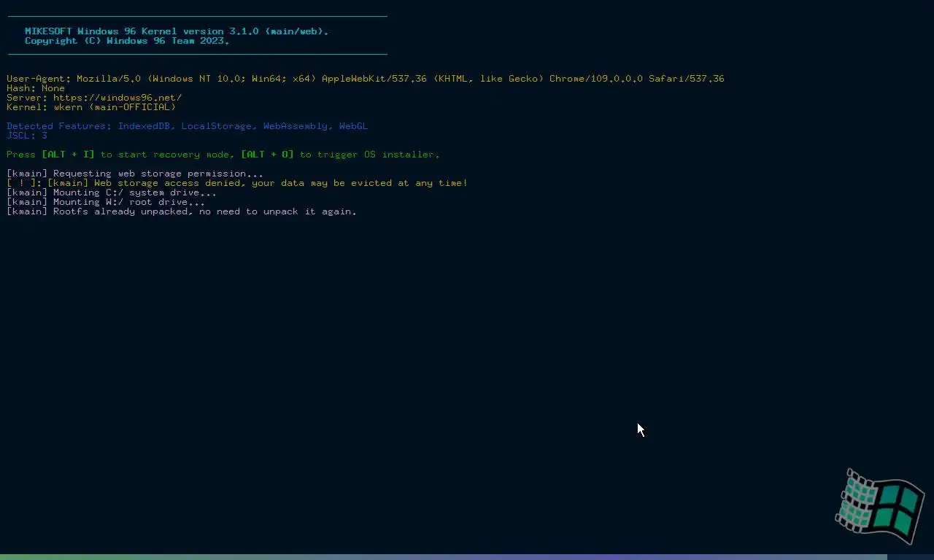Click the boot progress bar at the bottom
Viewport: 934px width, 560px height.
point(467,557)
